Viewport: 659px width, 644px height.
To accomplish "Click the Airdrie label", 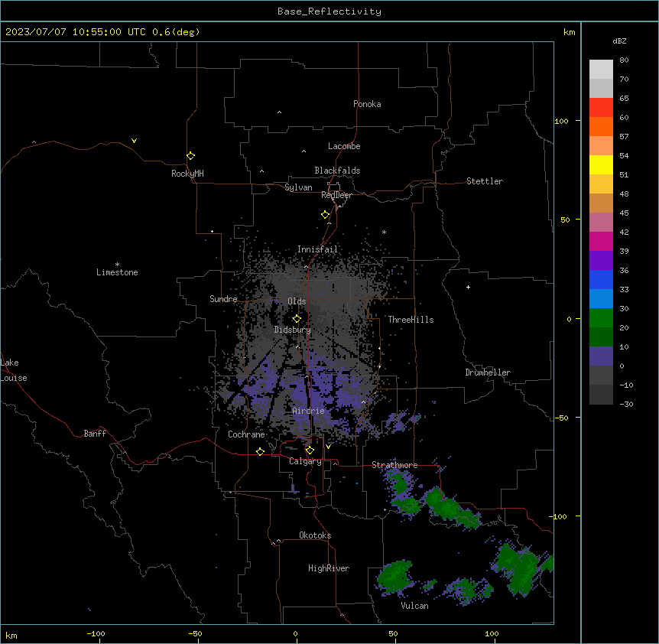I will pos(309,411).
